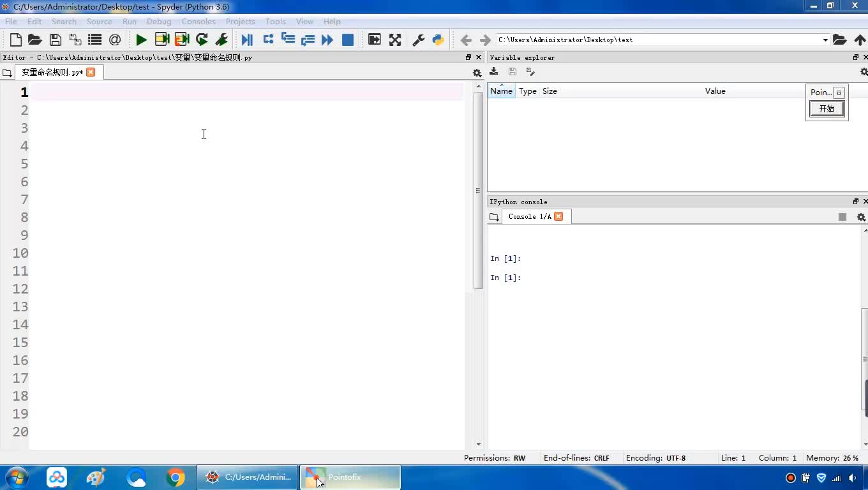Screen dimensions: 868x490
Task: Expand the working directory path dropdown
Action: click(825, 40)
